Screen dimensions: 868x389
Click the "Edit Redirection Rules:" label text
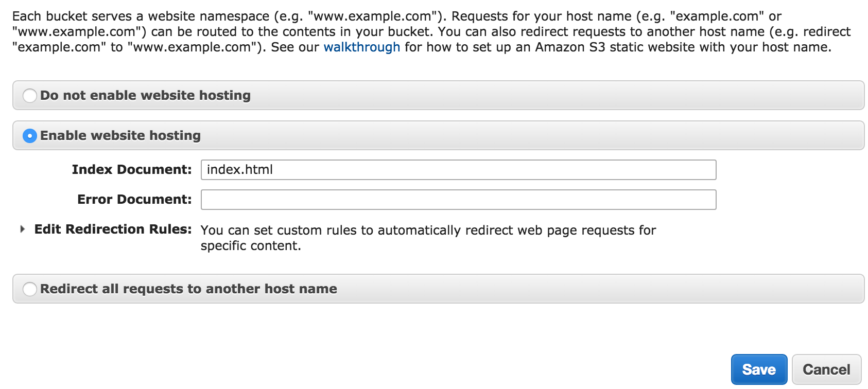(x=113, y=229)
